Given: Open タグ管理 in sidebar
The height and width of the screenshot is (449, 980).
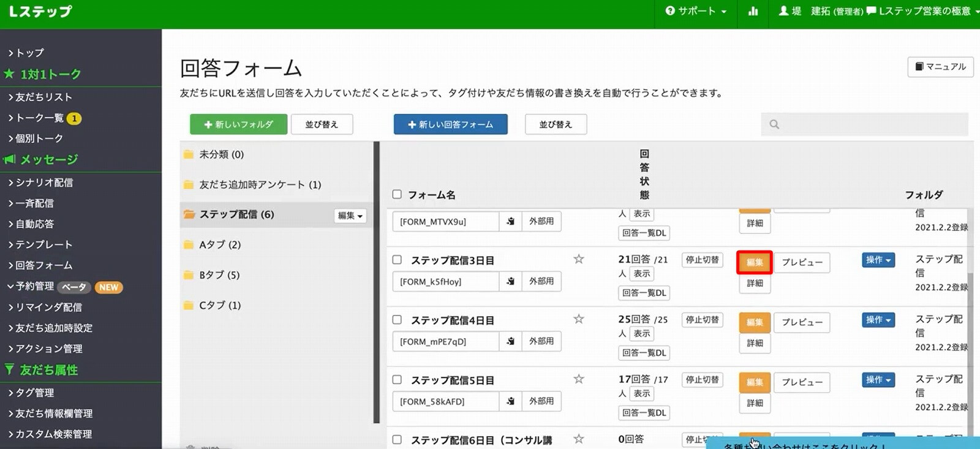Looking at the screenshot, I should pos(31,392).
